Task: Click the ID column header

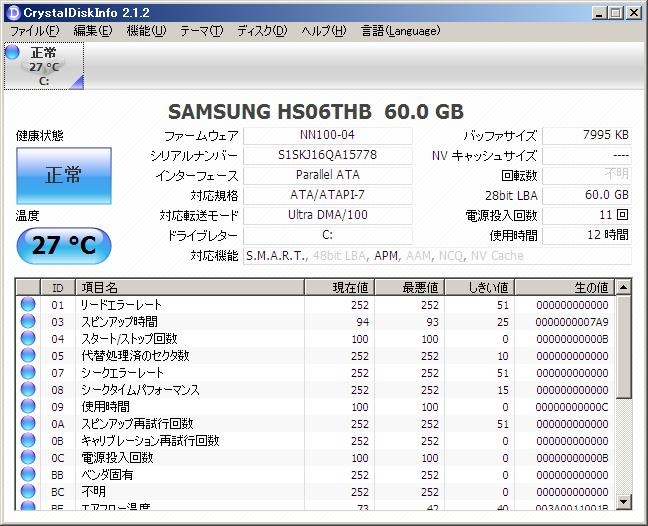Action: [58, 287]
